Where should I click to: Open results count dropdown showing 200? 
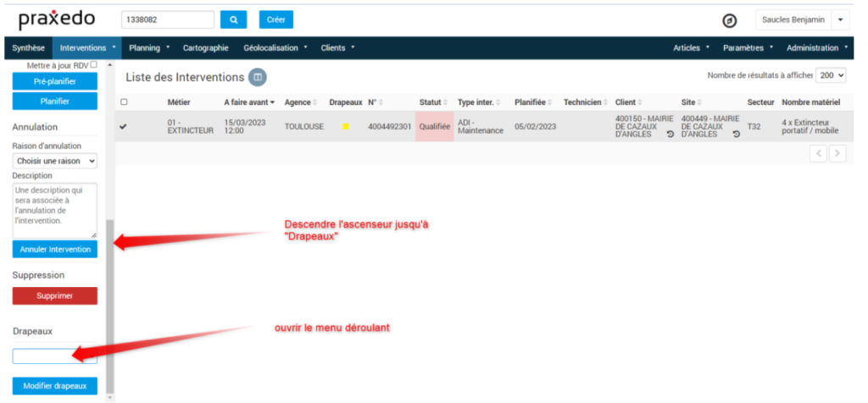(x=831, y=75)
